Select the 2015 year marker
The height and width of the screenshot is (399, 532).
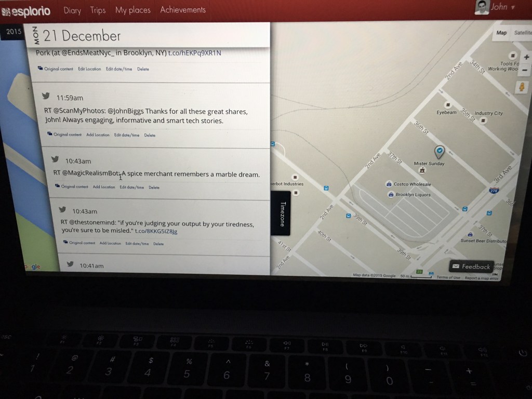coord(14,32)
